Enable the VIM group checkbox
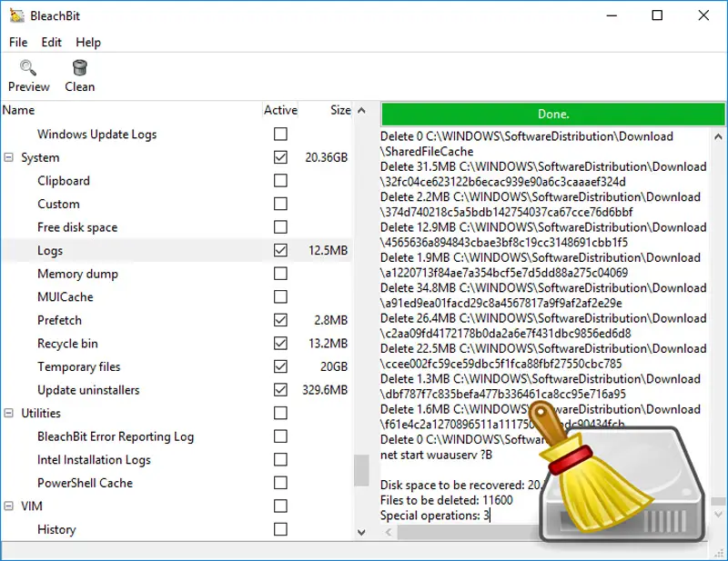 coord(280,506)
